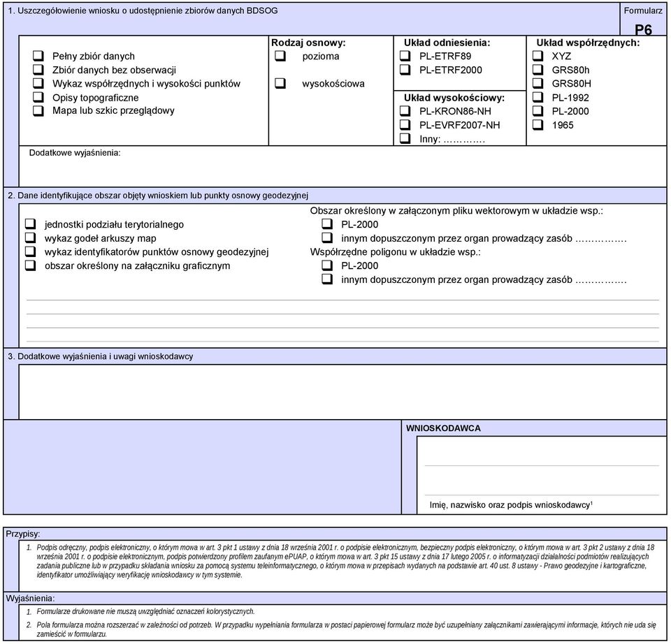Click the 'Układ współrzędnych:' heading
The image size is (671, 644).
click(588, 43)
